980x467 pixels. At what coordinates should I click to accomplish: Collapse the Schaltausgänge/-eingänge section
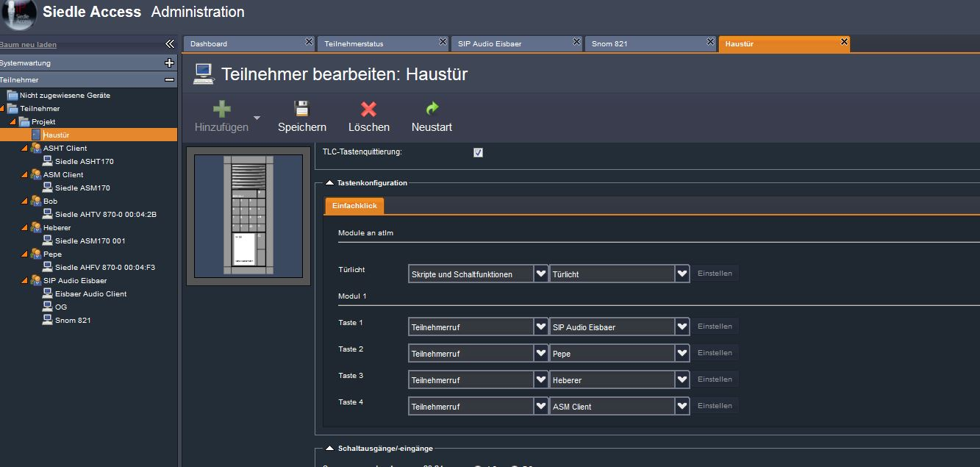tap(329, 448)
